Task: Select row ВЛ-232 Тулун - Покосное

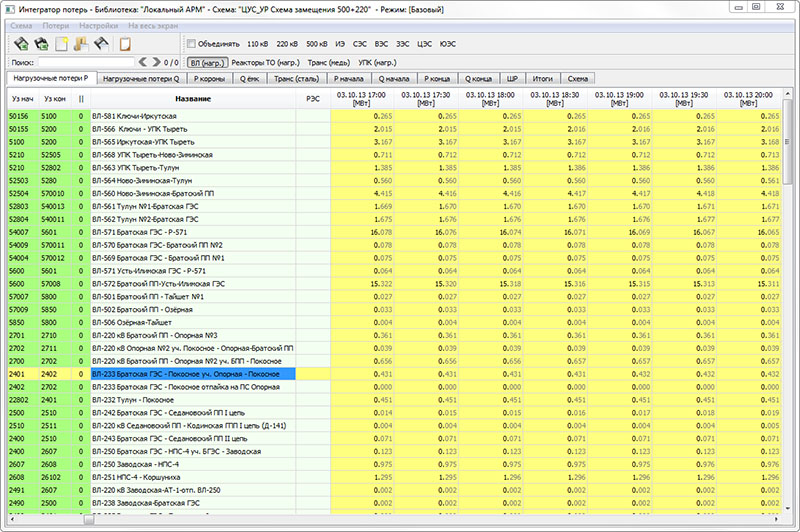Action: click(x=394, y=400)
